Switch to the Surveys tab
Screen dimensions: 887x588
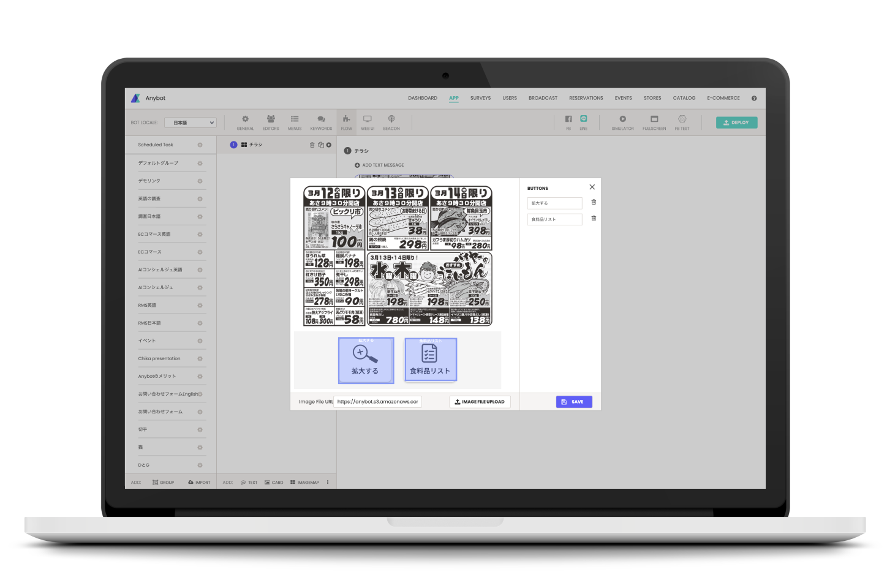pyautogui.click(x=480, y=98)
